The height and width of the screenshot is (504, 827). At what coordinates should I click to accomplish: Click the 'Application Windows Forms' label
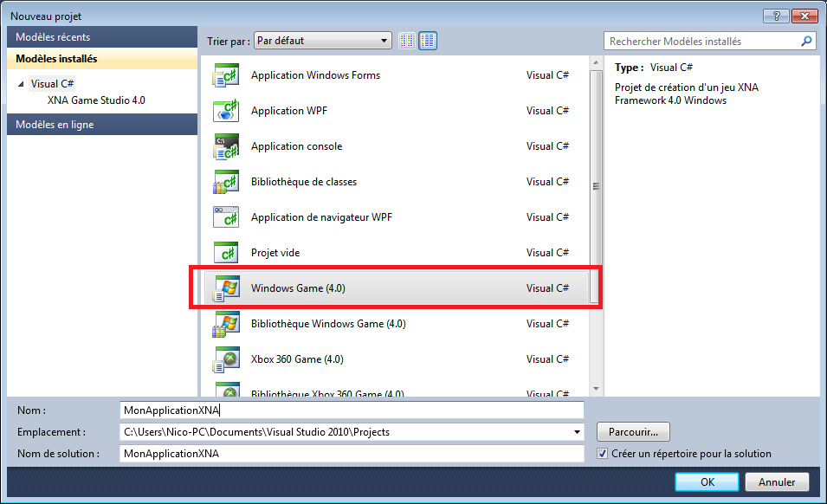click(315, 75)
